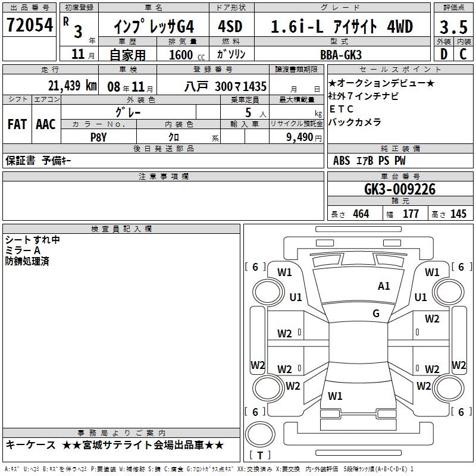The width and height of the screenshot is (476, 476).
Task: Select the chassis number GK3-009226
Action: (400, 189)
